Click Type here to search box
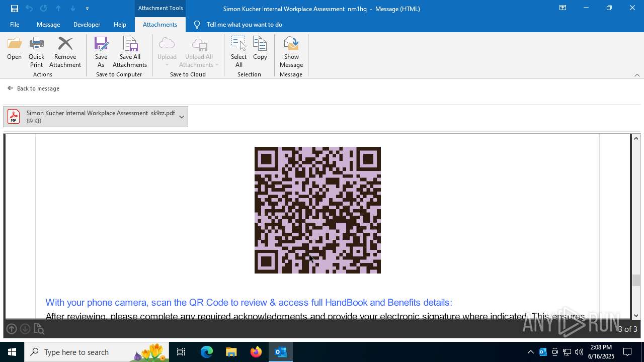Viewport: 644px width, 362px height. [x=97, y=352]
